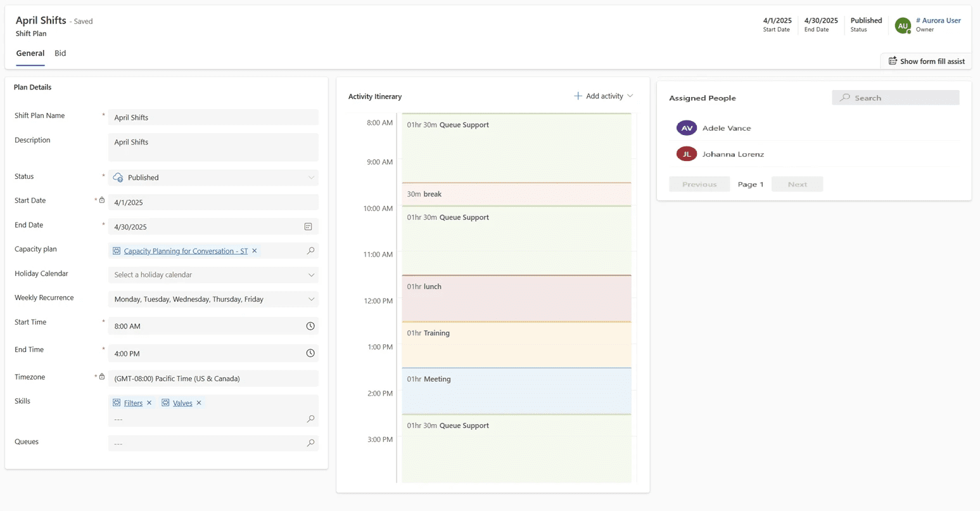Click the Capacity Planning record icon
Screen dimensions: 980x511
pos(117,251)
